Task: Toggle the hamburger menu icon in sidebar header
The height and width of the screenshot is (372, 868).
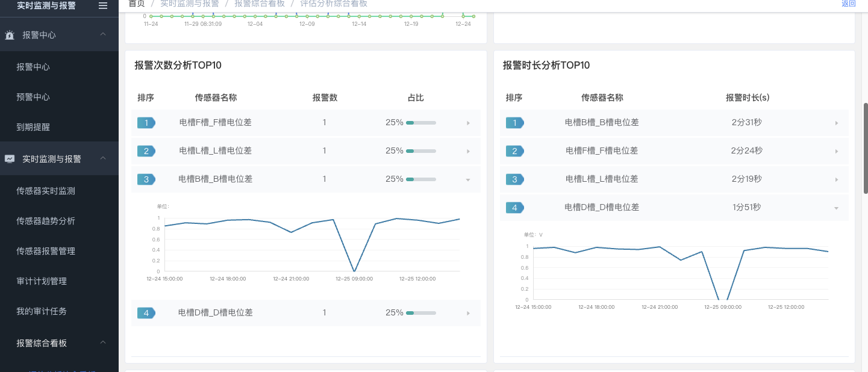Action: [103, 5]
